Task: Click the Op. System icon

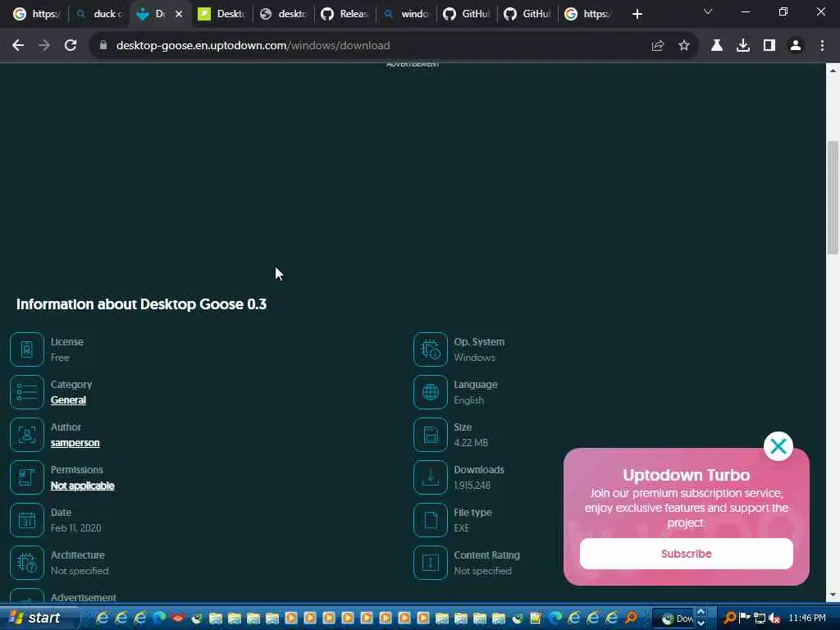Action: point(430,349)
